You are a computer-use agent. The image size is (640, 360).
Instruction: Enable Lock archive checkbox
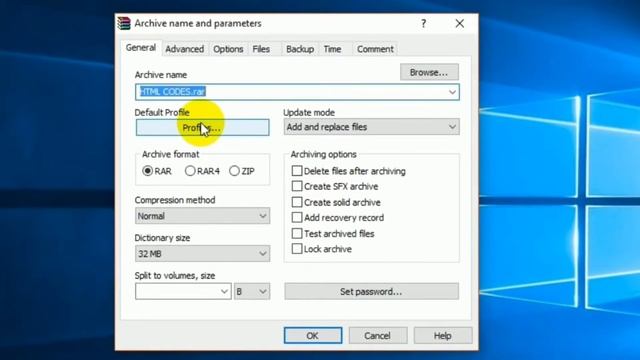pyautogui.click(x=297, y=249)
